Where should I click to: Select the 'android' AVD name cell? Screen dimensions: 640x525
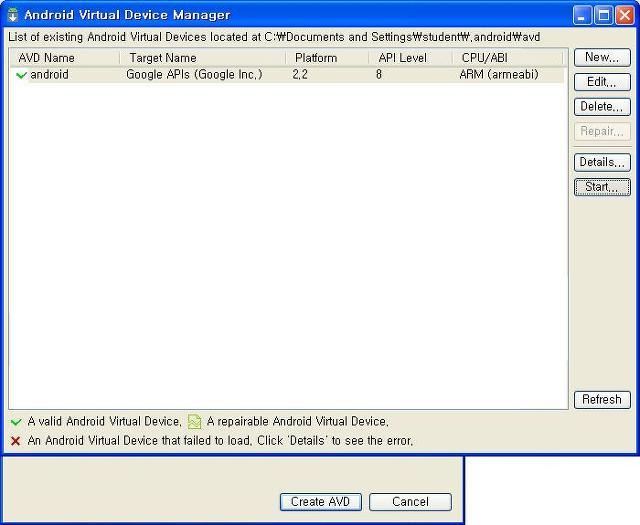49,75
